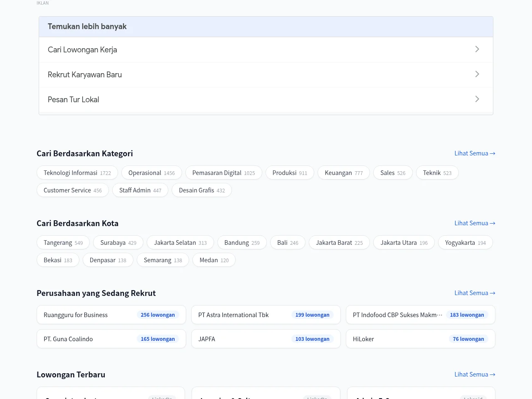Click the 199 lowongan badge
The width and height of the screenshot is (532, 399).
pos(313,315)
